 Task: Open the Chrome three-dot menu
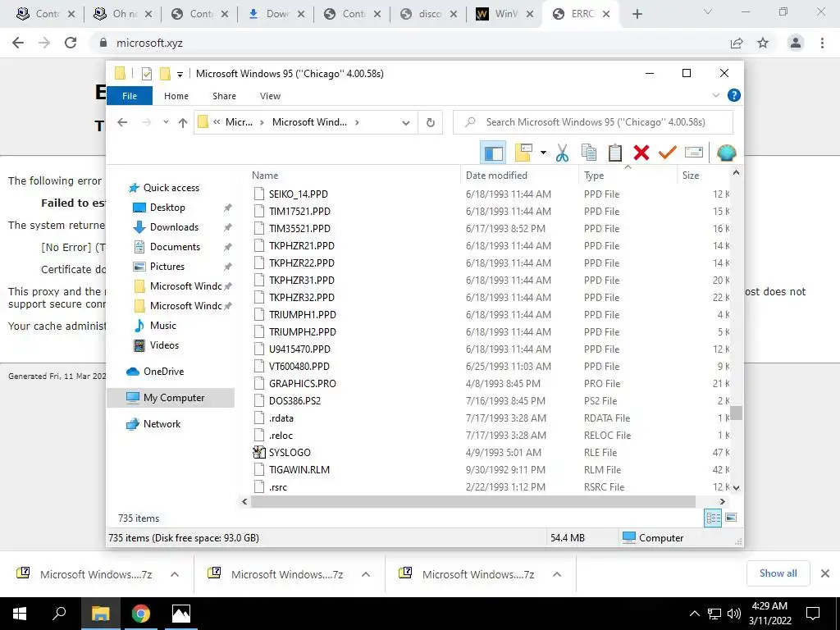tap(822, 43)
